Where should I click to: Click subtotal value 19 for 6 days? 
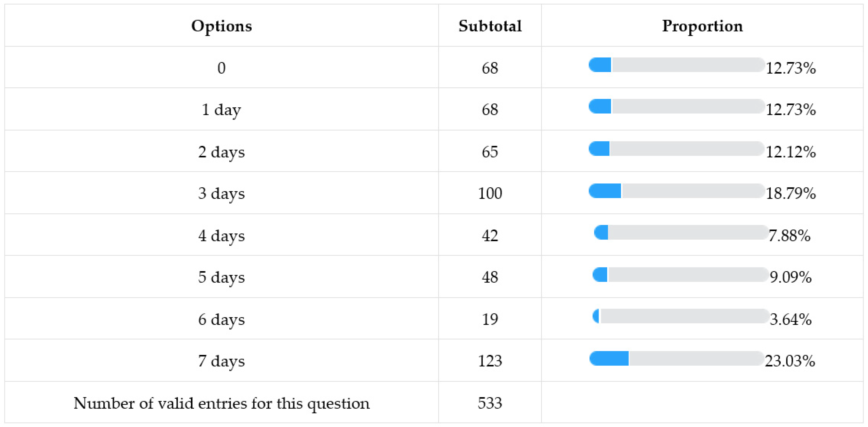click(490, 319)
